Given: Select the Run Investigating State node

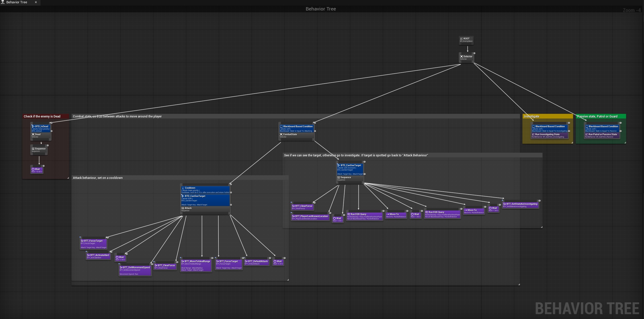Looking at the screenshot, I should coord(549,135).
